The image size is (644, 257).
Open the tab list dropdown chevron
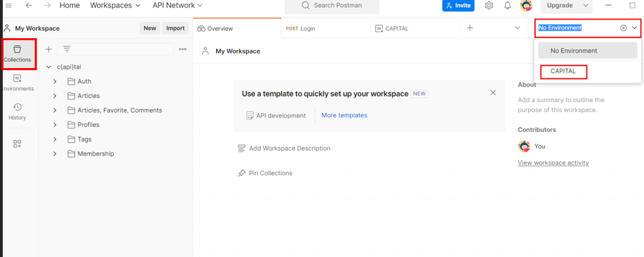[x=518, y=28]
